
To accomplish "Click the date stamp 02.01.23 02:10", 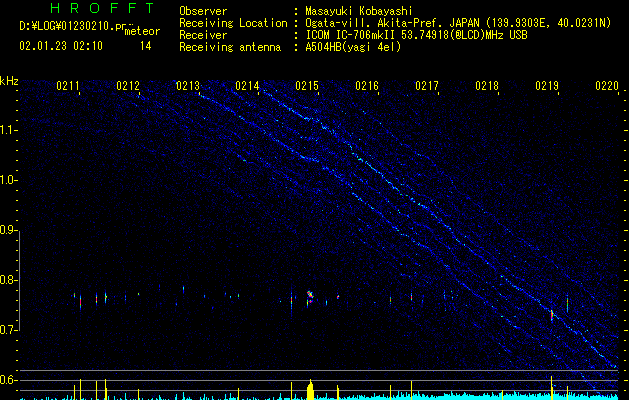I will 61,46.
